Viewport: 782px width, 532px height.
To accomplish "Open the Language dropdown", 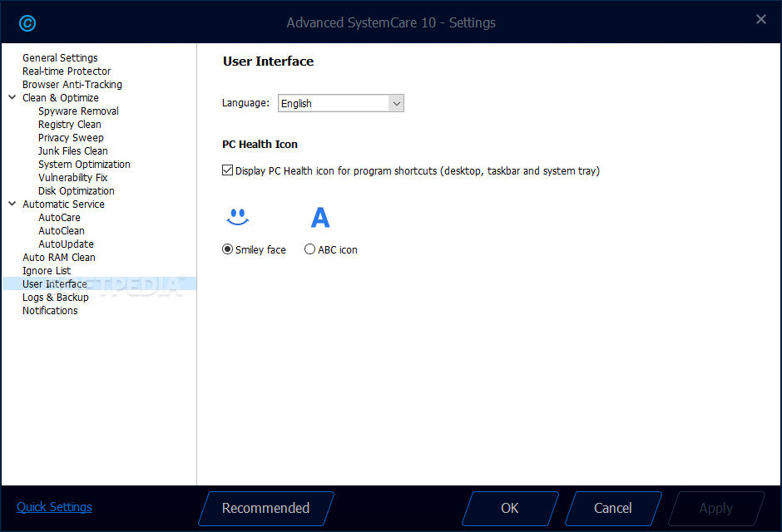I will pos(340,103).
